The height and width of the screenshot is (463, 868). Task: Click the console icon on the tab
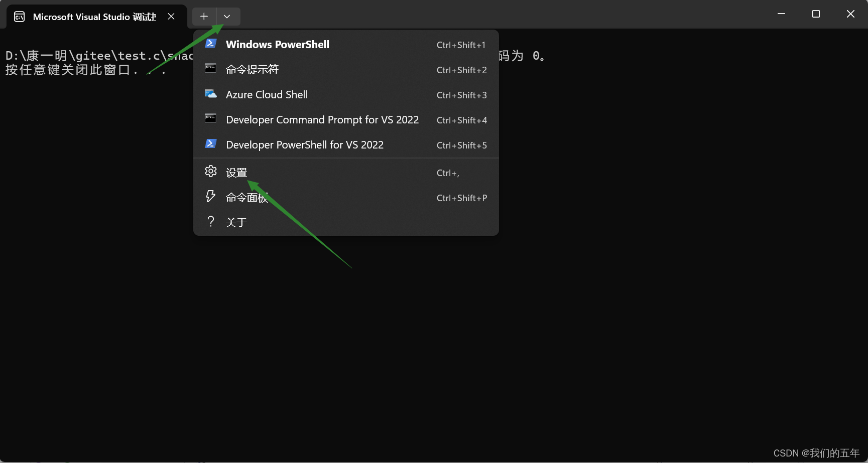tap(20, 17)
